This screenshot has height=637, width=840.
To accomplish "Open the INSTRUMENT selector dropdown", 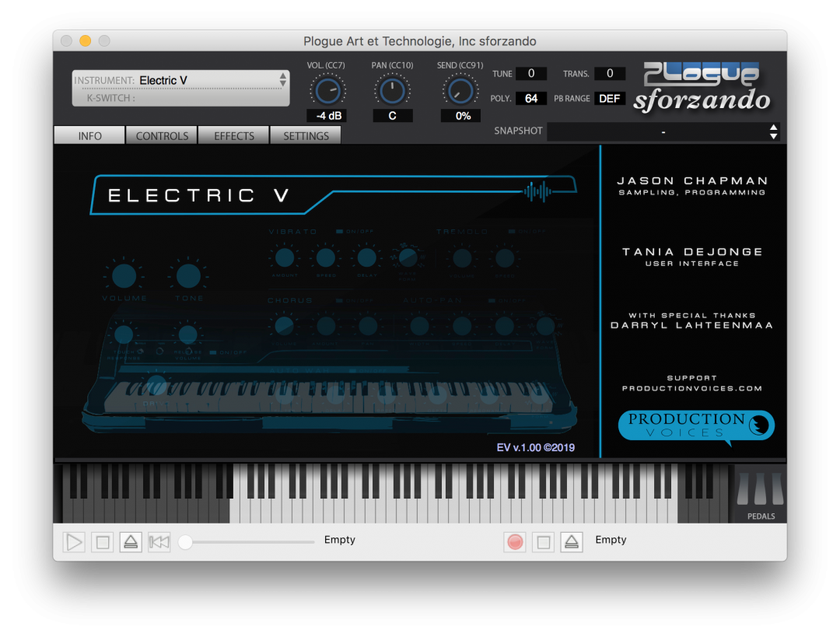I will tap(180, 80).
